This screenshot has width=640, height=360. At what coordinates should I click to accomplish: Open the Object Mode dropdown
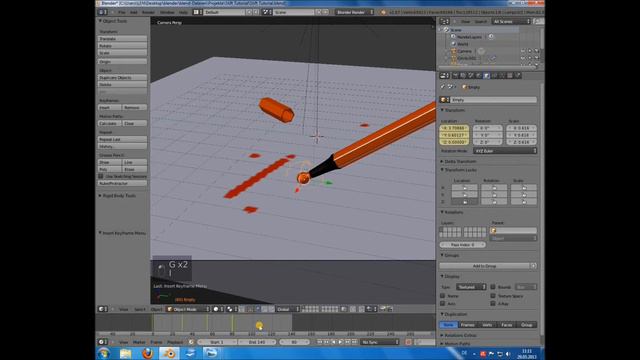click(188, 309)
